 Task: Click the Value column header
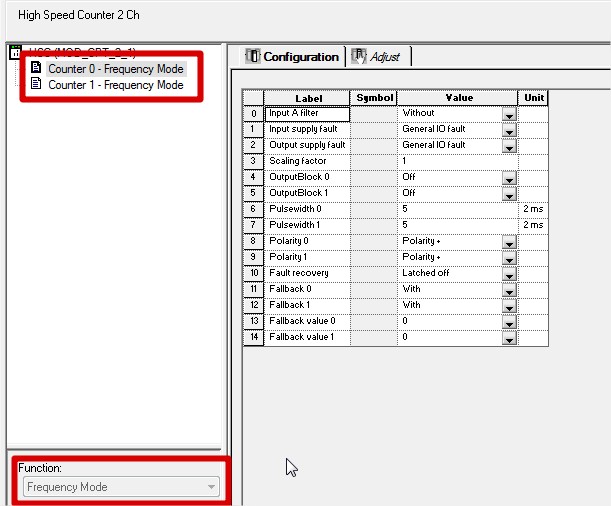click(458, 98)
